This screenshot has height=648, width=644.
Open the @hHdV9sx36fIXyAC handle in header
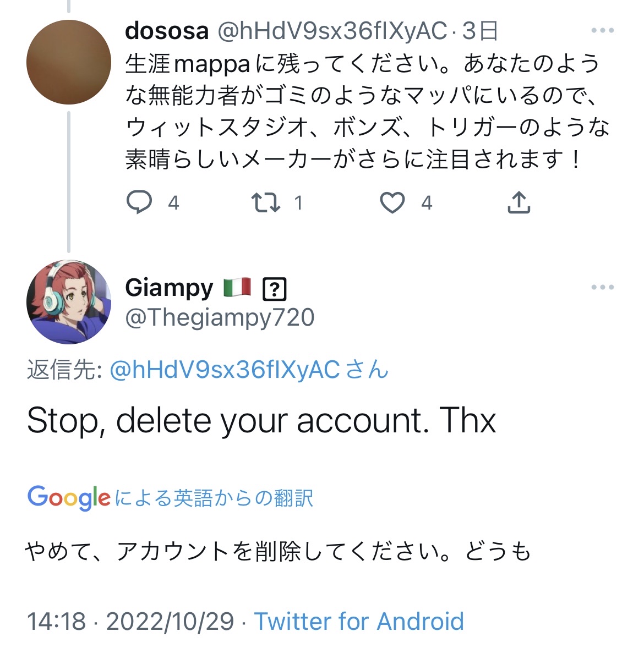pos(332,31)
